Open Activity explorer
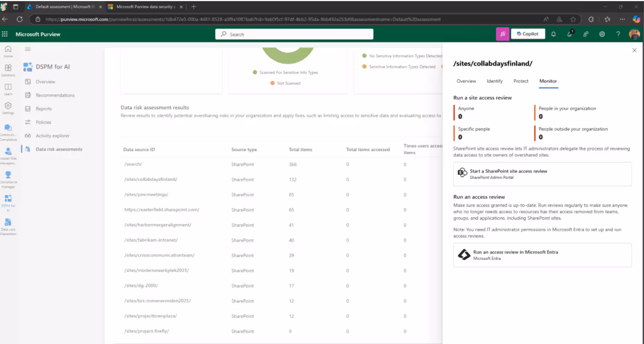This screenshot has width=644, height=344. point(52,136)
